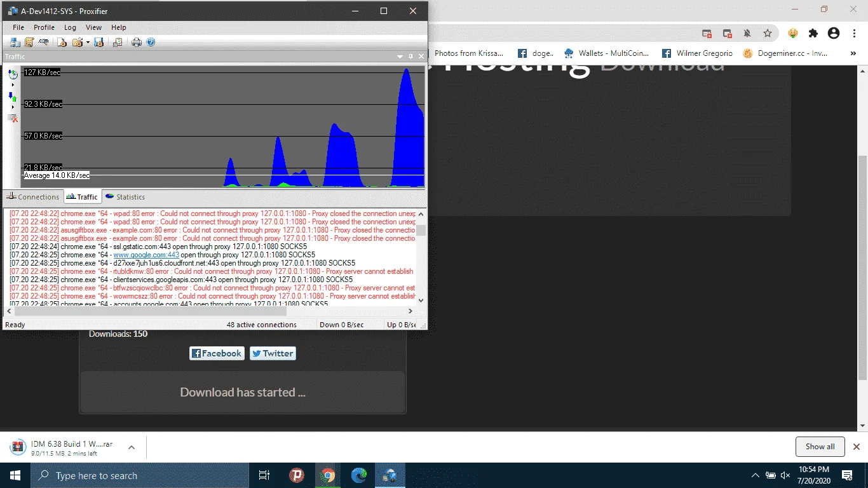
Task: Select the Traffic tab
Action: [x=82, y=197]
